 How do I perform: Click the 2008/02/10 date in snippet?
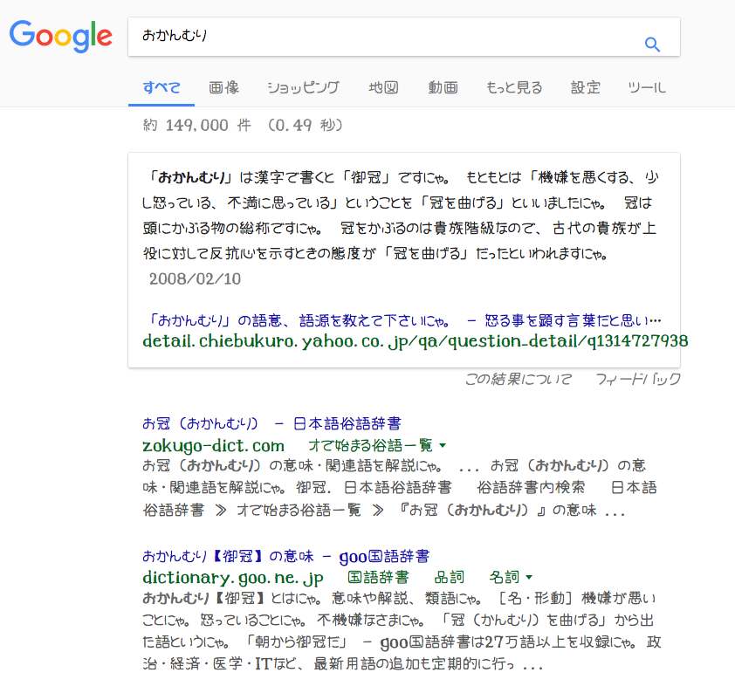[195, 279]
